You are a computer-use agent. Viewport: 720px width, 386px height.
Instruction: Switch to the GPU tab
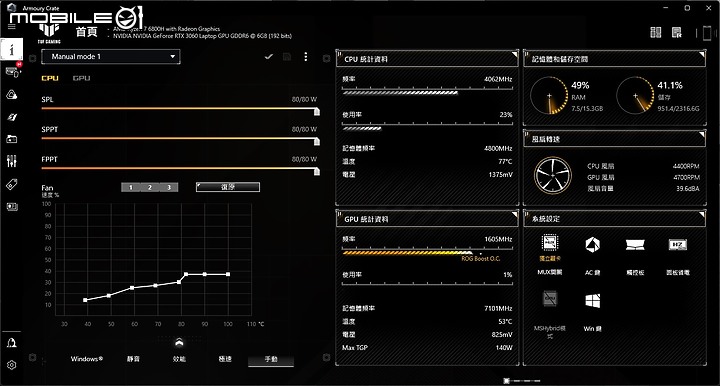(x=81, y=78)
